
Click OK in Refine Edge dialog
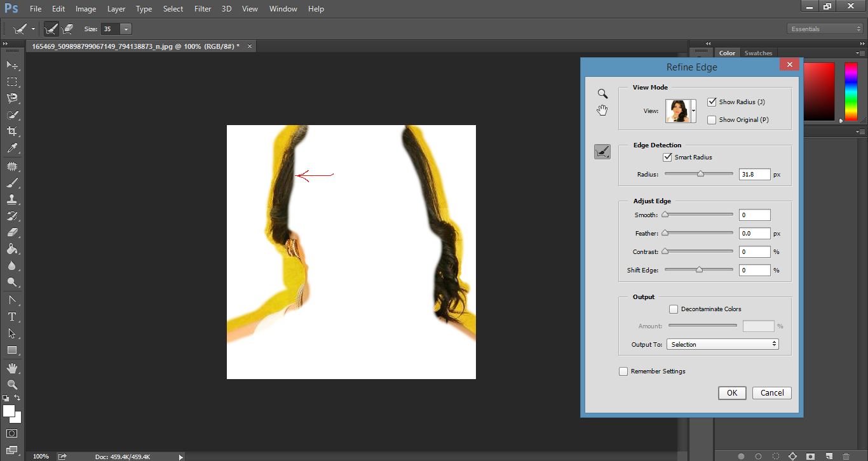click(732, 392)
